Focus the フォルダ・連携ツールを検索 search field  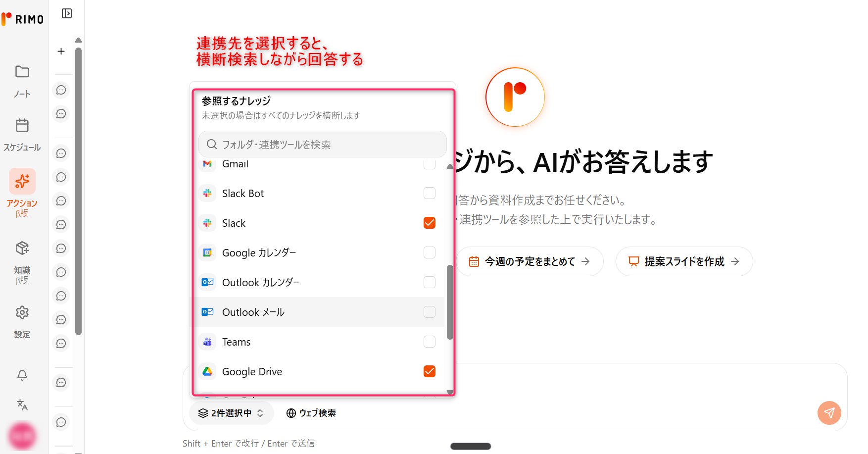tap(323, 144)
